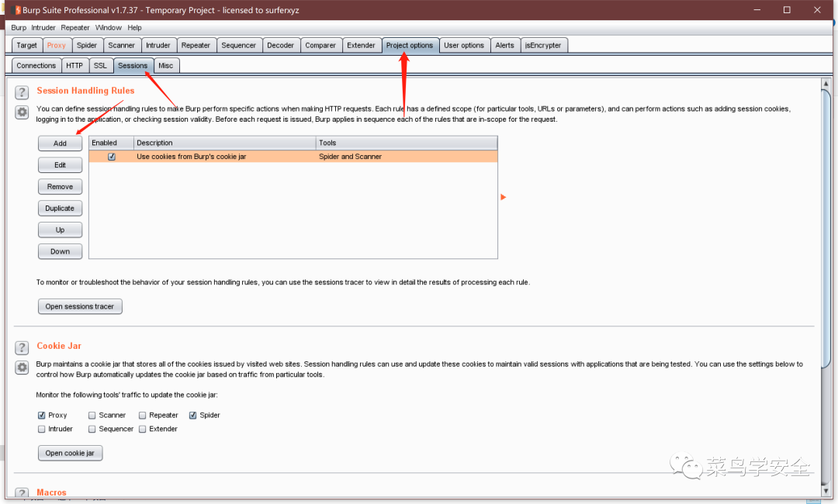Open the Intruder menu
Viewport: 838px width, 504px height.
click(43, 28)
